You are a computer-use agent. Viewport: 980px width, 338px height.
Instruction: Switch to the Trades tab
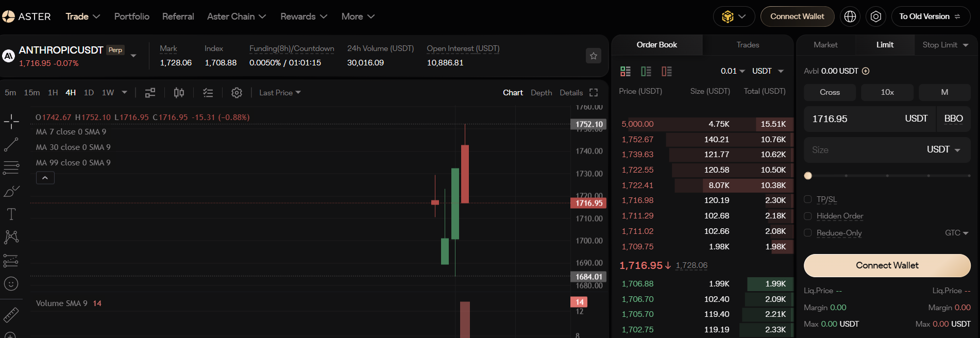[x=748, y=45]
